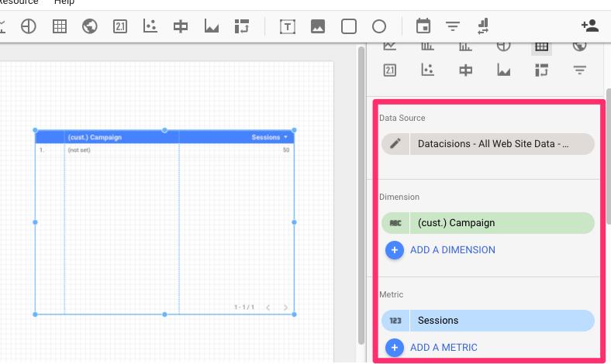Click the Metric section label
The image size is (611, 364).
[x=392, y=295]
